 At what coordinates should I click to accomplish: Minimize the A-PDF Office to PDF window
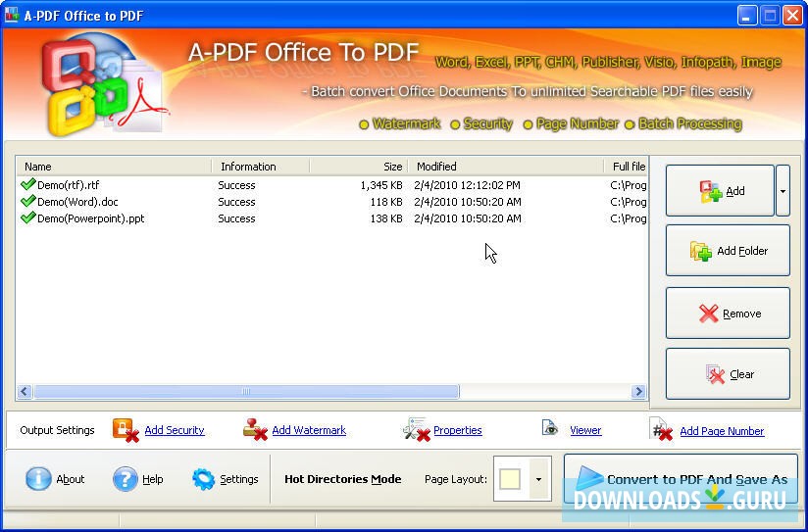[x=746, y=16]
